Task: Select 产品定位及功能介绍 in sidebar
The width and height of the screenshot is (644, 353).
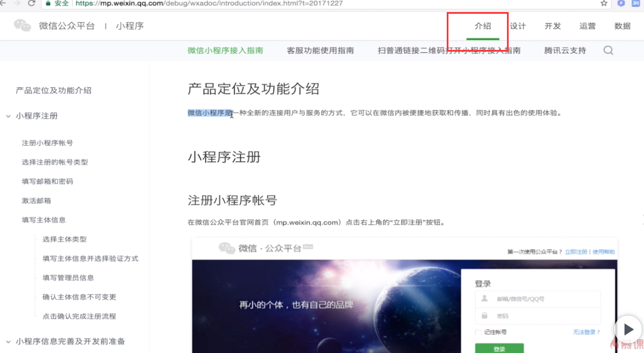Action: pyautogui.click(x=53, y=91)
